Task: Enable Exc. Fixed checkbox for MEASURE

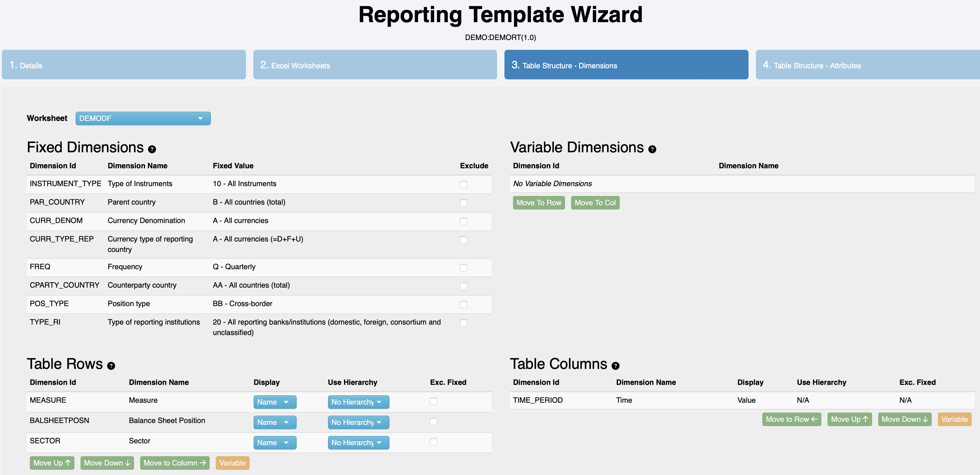Action: click(x=433, y=401)
